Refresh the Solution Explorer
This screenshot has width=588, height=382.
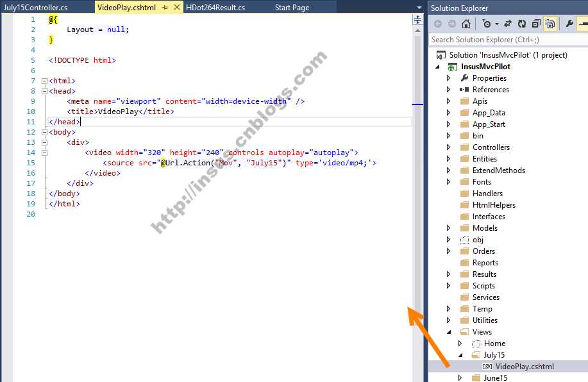pos(521,24)
